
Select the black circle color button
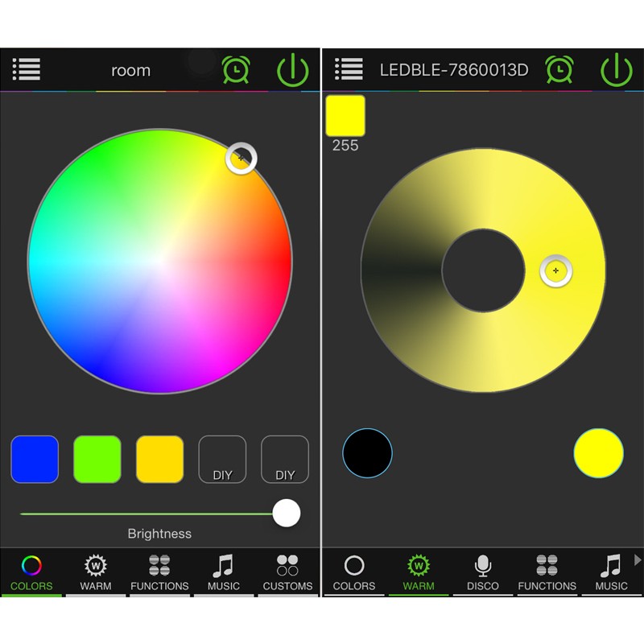pos(367,453)
